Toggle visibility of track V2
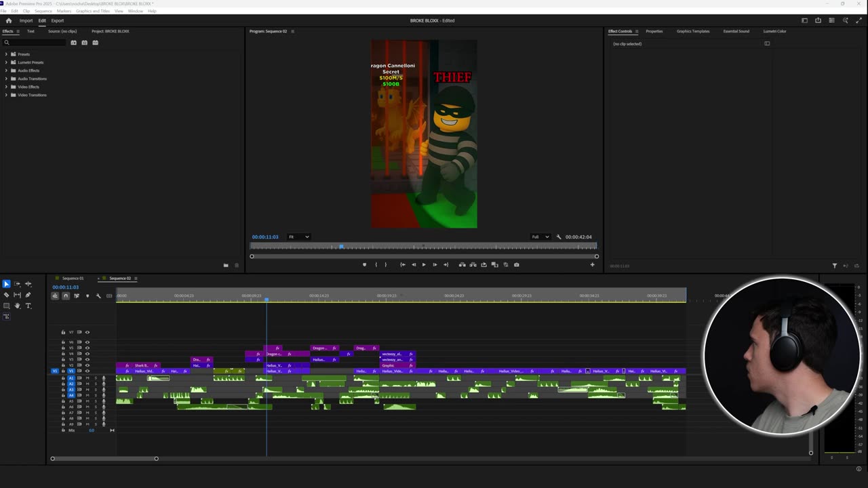The width and height of the screenshot is (868, 488). tap(87, 365)
